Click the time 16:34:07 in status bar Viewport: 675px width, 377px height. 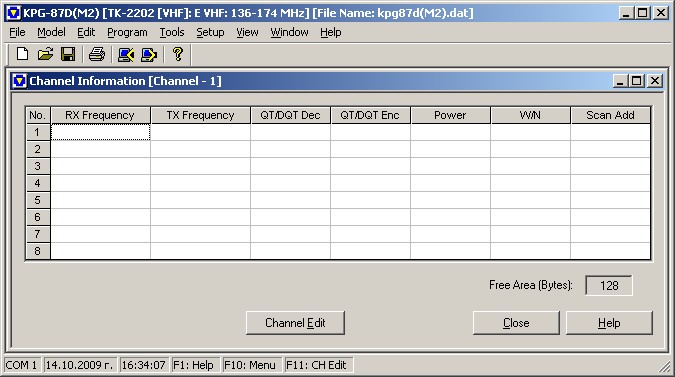coord(144,365)
